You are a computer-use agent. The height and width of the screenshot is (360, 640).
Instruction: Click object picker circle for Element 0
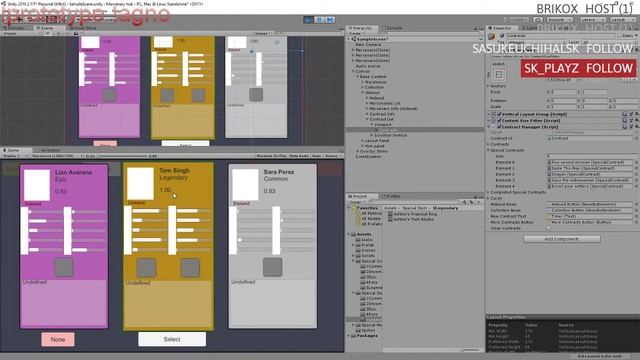click(x=636, y=162)
